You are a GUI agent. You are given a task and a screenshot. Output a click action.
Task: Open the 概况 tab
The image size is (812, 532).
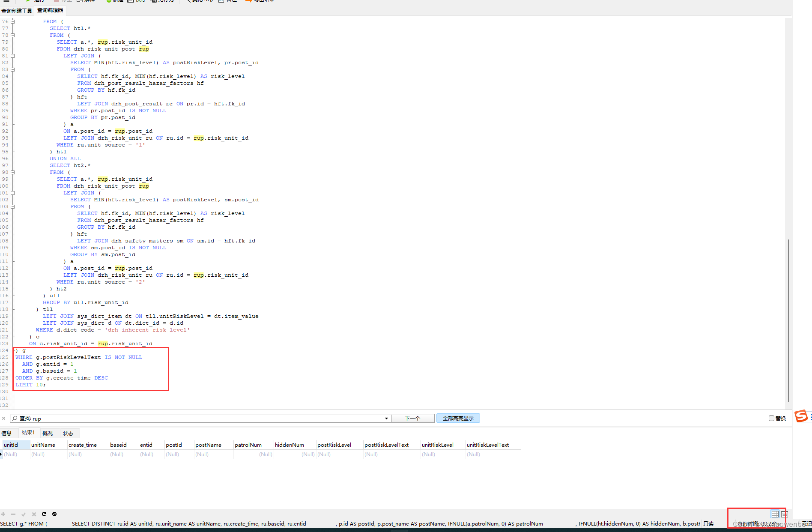click(48, 433)
